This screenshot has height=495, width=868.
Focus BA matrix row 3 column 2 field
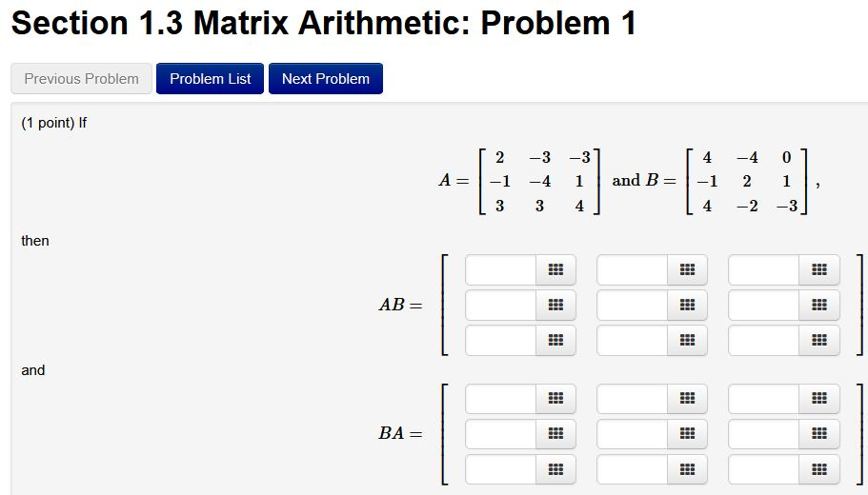[632, 469]
